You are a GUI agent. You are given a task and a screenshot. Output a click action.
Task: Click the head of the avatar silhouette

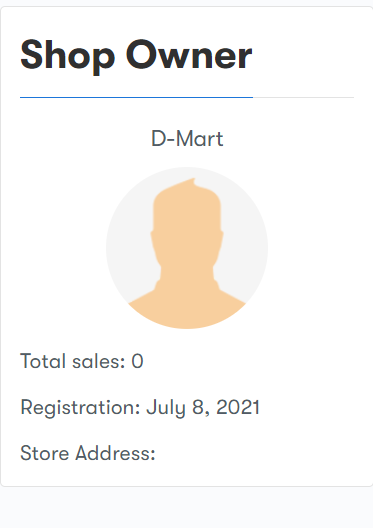coord(187,222)
